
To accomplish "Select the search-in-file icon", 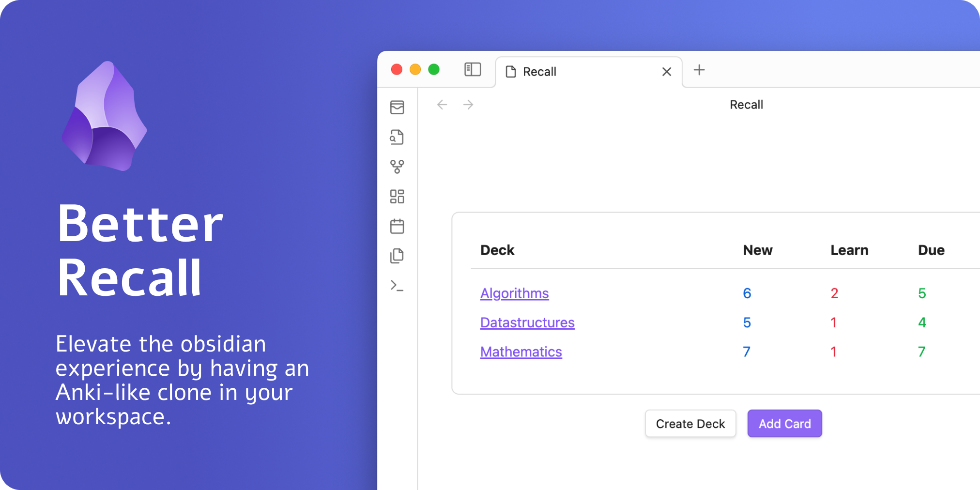I will 397,138.
